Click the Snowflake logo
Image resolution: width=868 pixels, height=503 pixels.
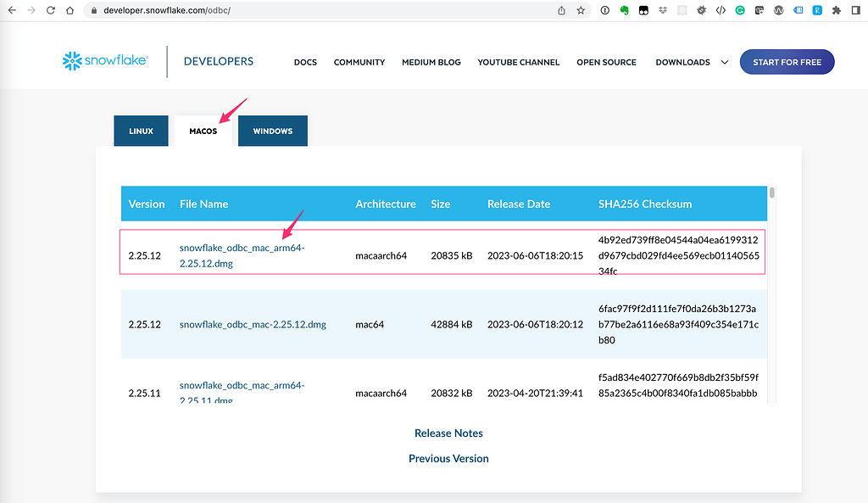click(103, 60)
